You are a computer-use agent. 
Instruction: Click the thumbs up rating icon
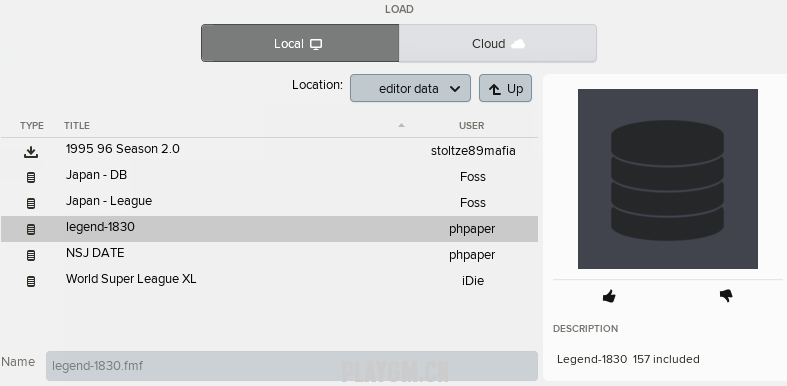click(x=609, y=296)
